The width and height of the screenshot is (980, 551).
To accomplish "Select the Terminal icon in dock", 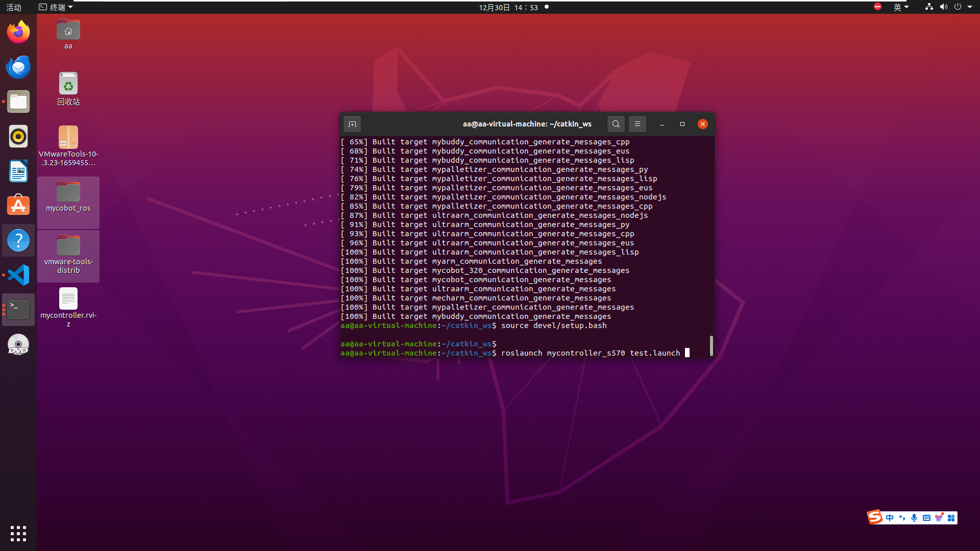I will (x=18, y=310).
